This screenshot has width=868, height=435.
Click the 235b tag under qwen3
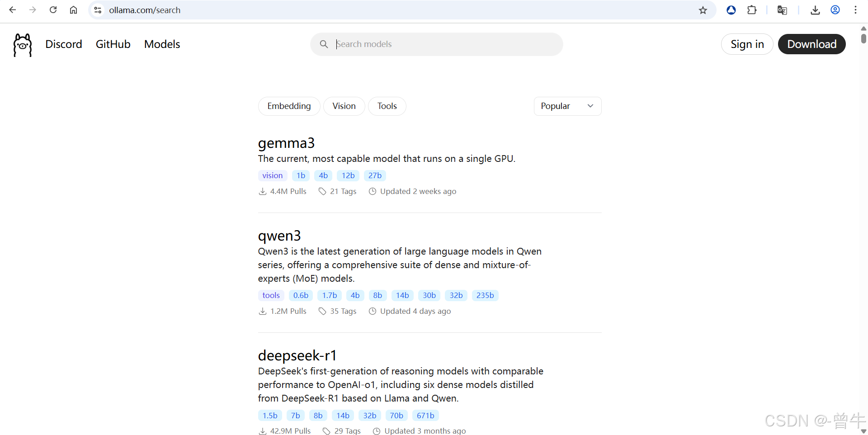click(485, 295)
